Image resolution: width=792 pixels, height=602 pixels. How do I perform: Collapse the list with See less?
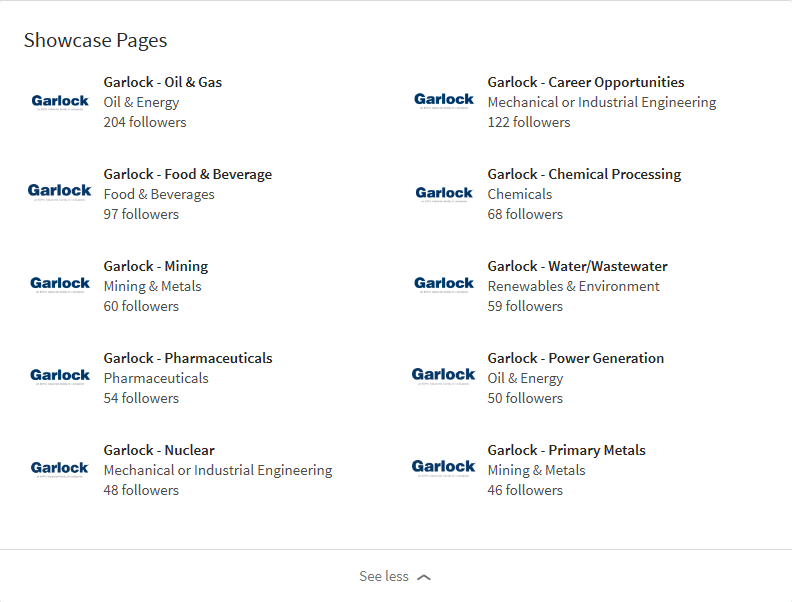point(385,577)
